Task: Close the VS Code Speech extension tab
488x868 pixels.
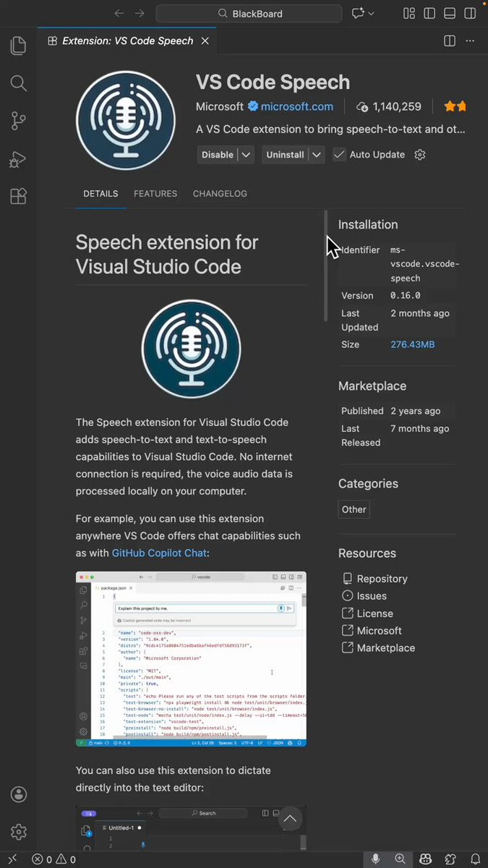Action: coord(205,41)
